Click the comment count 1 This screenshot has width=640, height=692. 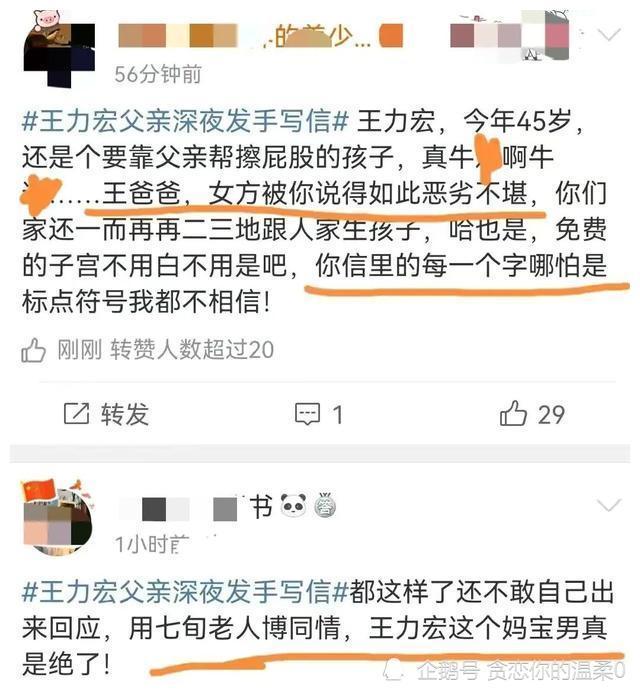(x=338, y=415)
